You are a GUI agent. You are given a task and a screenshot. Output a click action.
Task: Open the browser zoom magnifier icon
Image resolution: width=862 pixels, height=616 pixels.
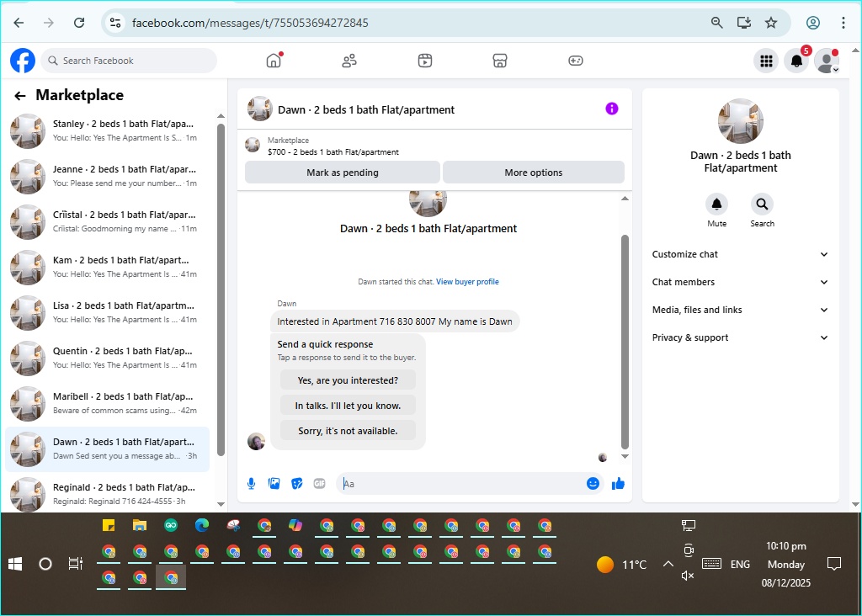click(717, 23)
